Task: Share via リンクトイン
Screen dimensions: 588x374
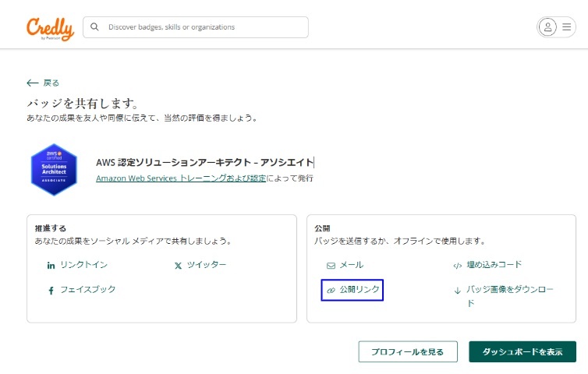Action: 84,265
